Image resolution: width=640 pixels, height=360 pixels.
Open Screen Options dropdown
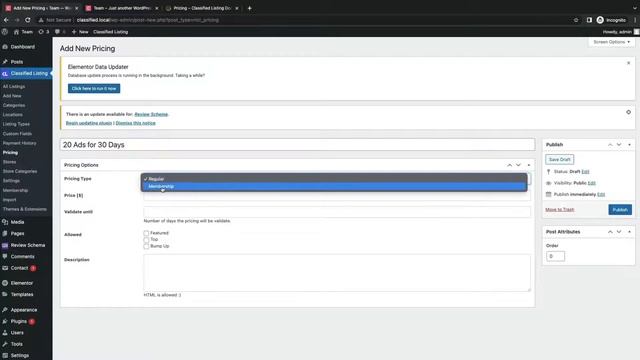[611, 42]
